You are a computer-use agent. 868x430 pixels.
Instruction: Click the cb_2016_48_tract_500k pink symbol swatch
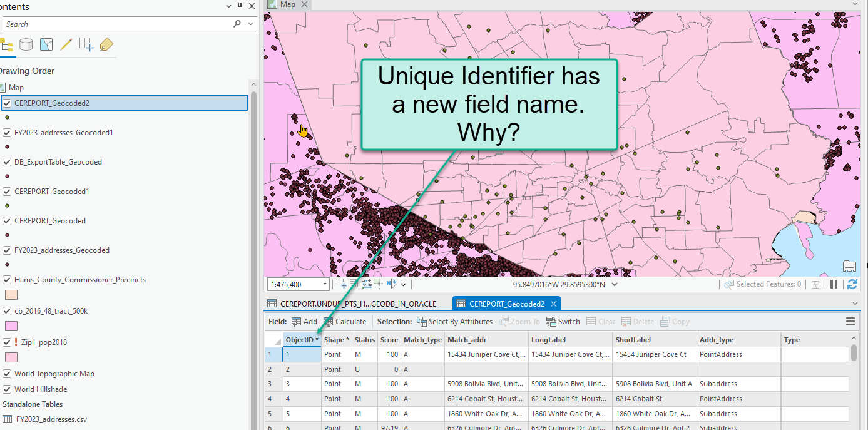[x=11, y=326]
